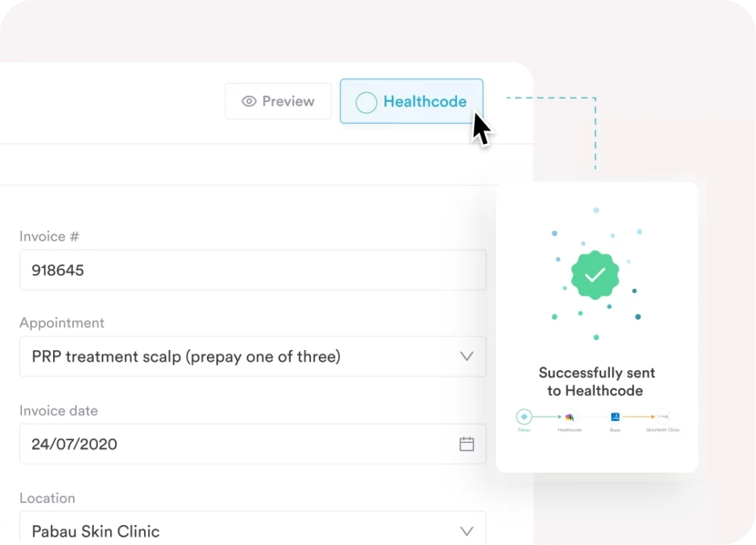Click the Bupa label under flow diagram
The image size is (756, 545).
coord(615,430)
